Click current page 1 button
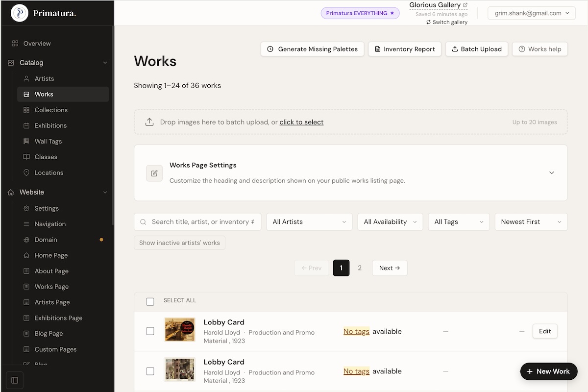 pyautogui.click(x=341, y=268)
